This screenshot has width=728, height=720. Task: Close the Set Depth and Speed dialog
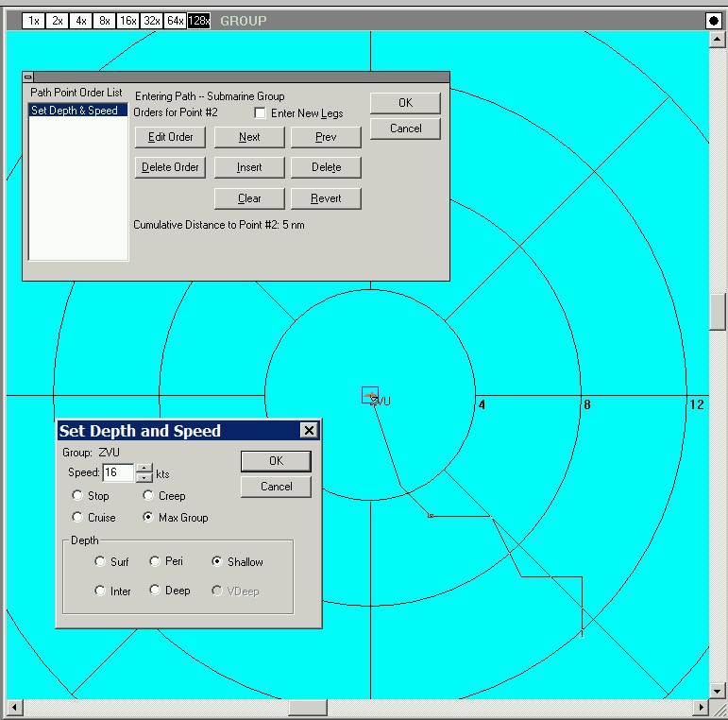(x=309, y=431)
